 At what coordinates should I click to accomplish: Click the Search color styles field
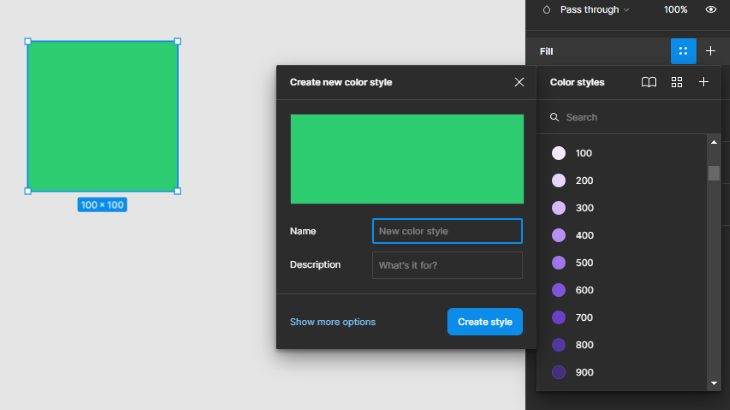click(x=629, y=117)
